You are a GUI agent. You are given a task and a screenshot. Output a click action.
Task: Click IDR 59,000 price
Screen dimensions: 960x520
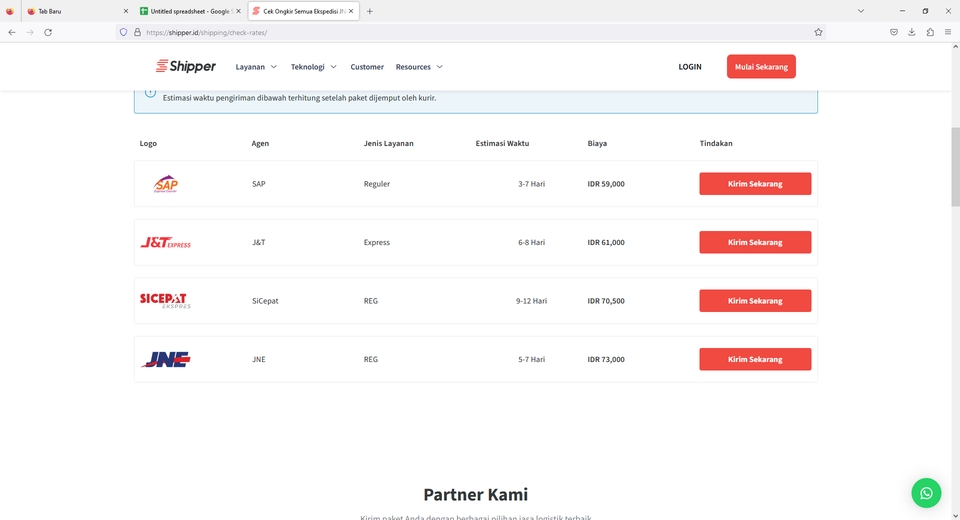[x=606, y=184]
